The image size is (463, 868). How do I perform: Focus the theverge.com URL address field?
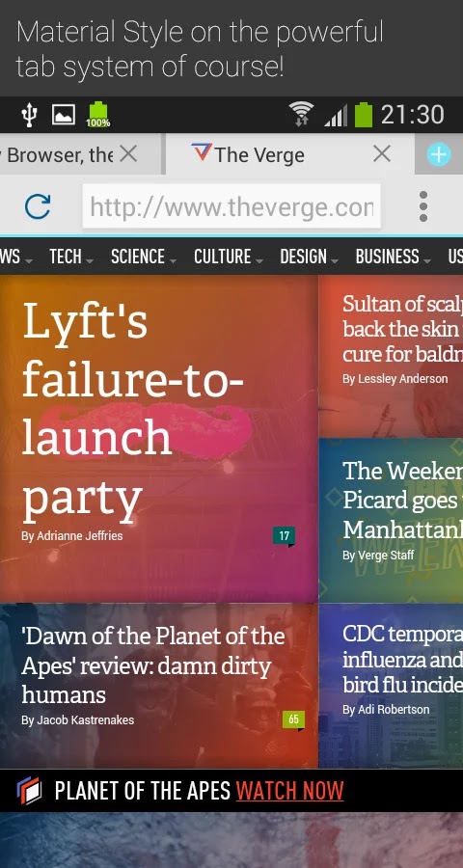click(x=231, y=206)
